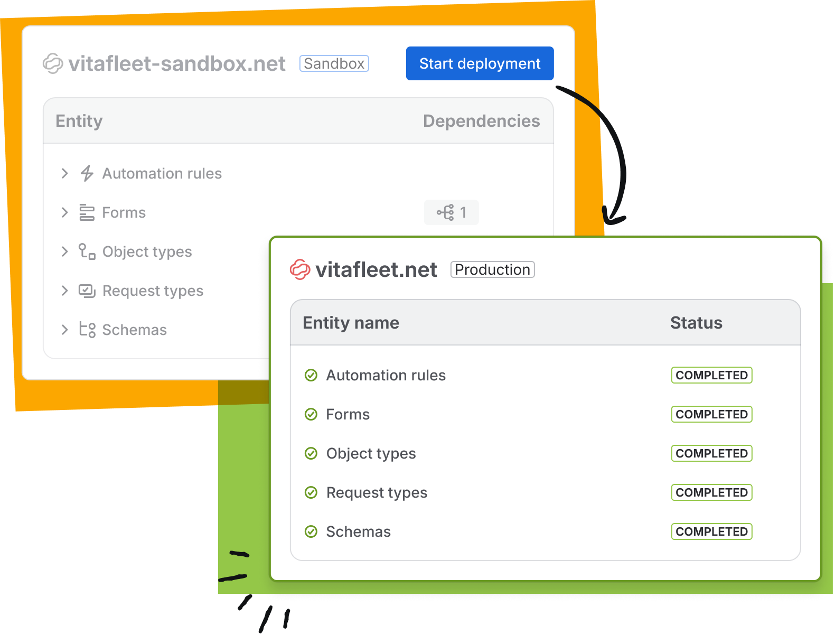Click the grey vitafleet-sandbox.net logo icon
Image resolution: width=835 pixels, height=644 pixels.
coord(53,63)
